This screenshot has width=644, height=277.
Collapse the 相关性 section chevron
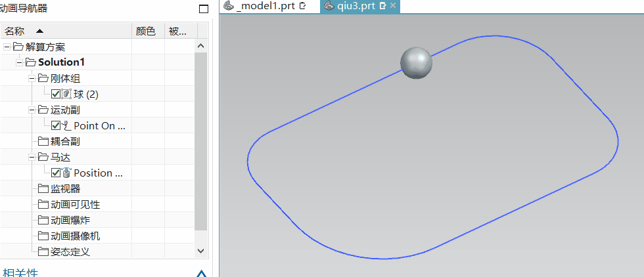coord(201,273)
